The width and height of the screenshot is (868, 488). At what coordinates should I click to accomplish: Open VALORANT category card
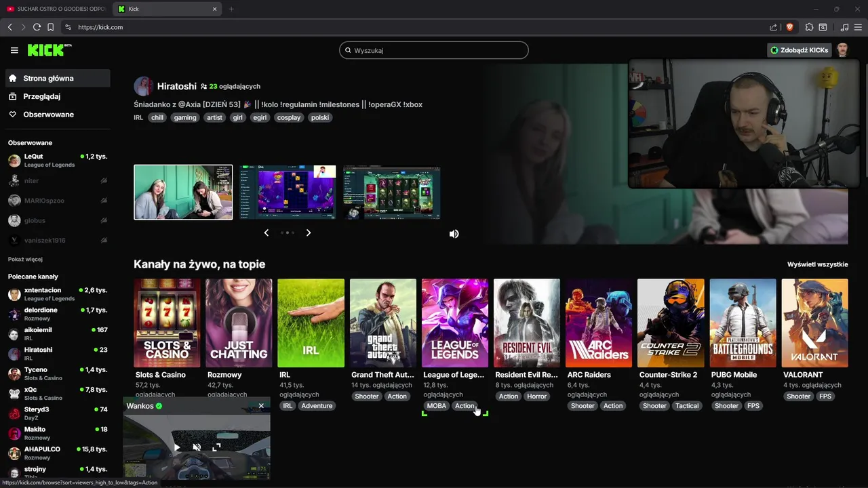[814, 323]
